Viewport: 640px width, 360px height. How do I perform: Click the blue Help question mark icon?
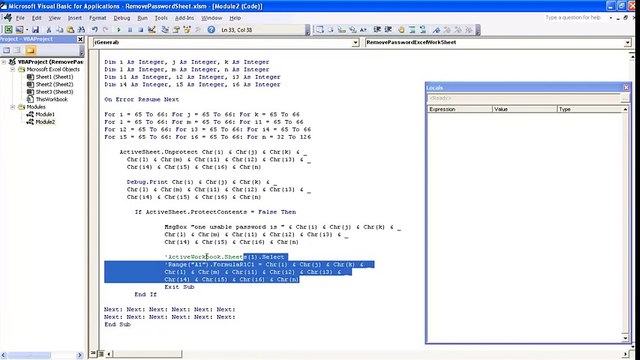click(211, 29)
